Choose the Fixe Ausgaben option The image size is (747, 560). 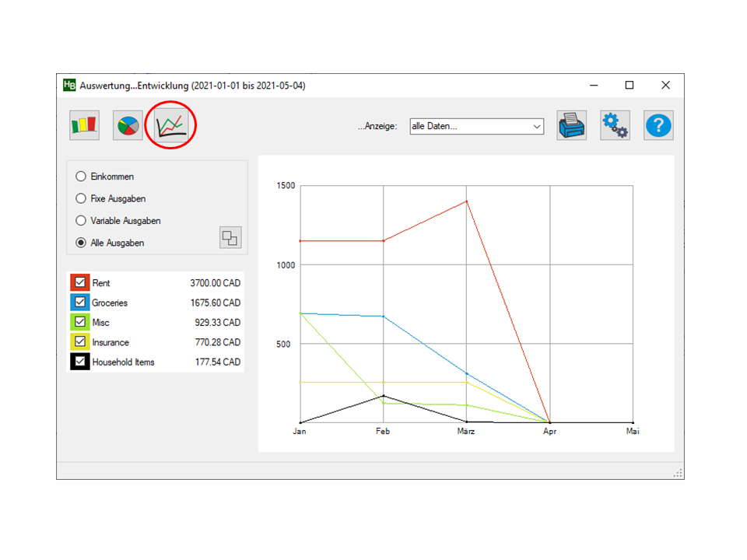[81, 198]
